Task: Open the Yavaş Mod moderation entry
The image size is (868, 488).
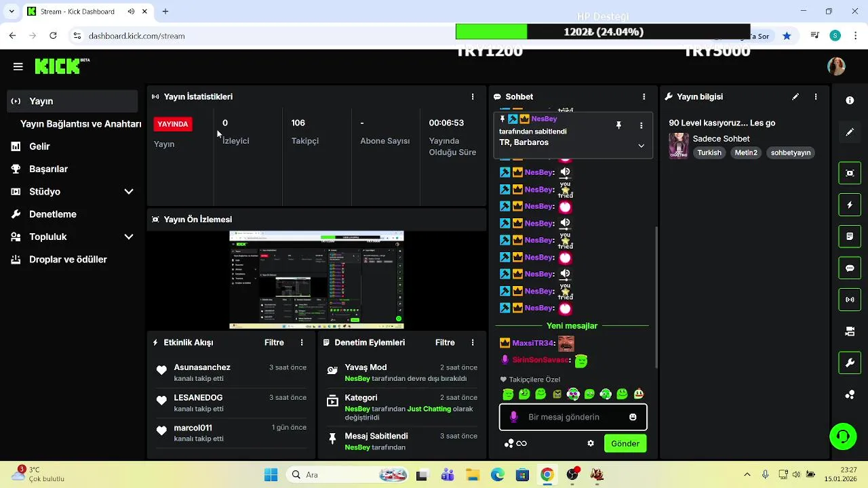Action: click(x=402, y=373)
